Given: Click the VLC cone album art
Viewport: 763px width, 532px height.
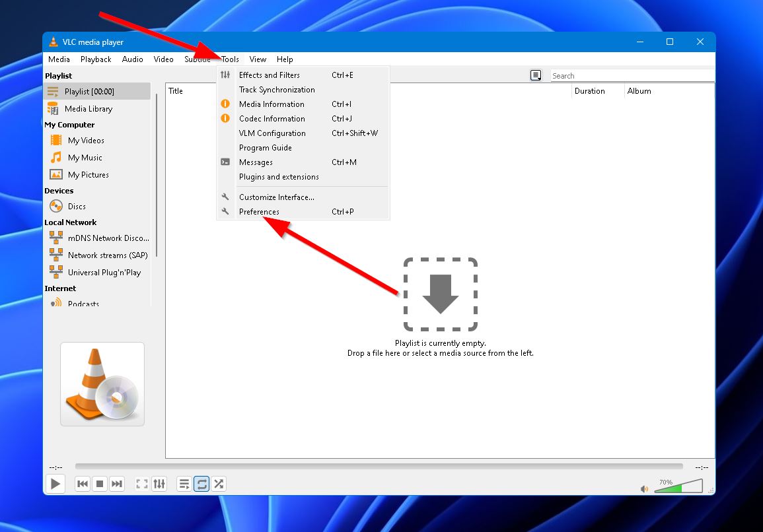Looking at the screenshot, I should click(x=102, y=384).
